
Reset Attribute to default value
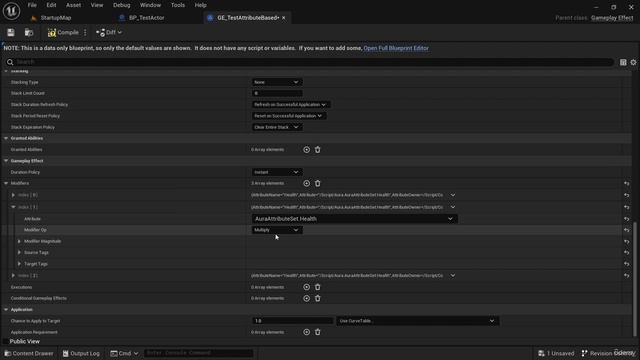coord(627,219)
